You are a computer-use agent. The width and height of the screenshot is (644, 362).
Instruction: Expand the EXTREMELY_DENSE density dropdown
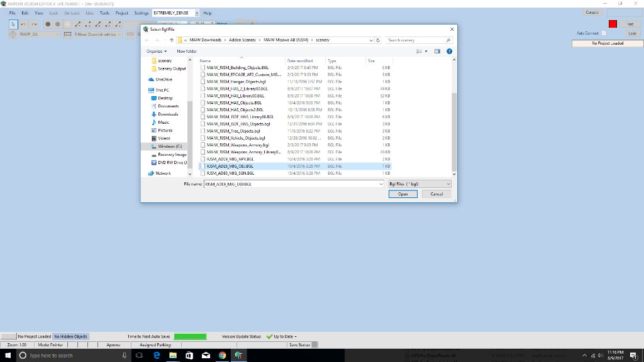(197, 13)
